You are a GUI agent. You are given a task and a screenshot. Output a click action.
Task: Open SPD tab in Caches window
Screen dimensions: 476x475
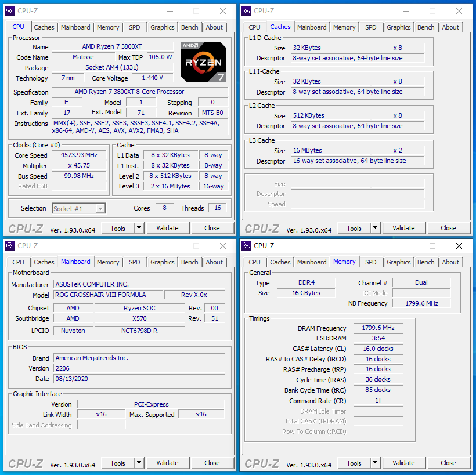(x=371, y=27)
